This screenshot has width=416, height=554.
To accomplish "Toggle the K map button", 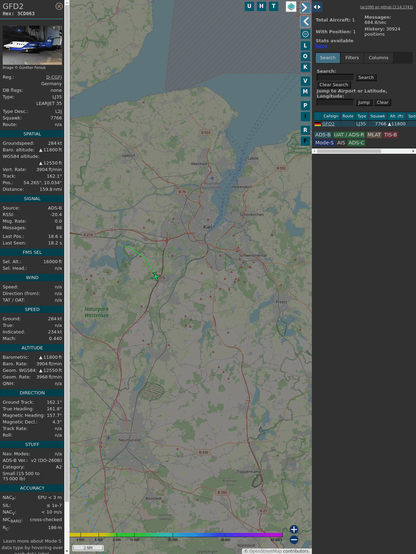I will pyautogui.click(x=305, y=67).
